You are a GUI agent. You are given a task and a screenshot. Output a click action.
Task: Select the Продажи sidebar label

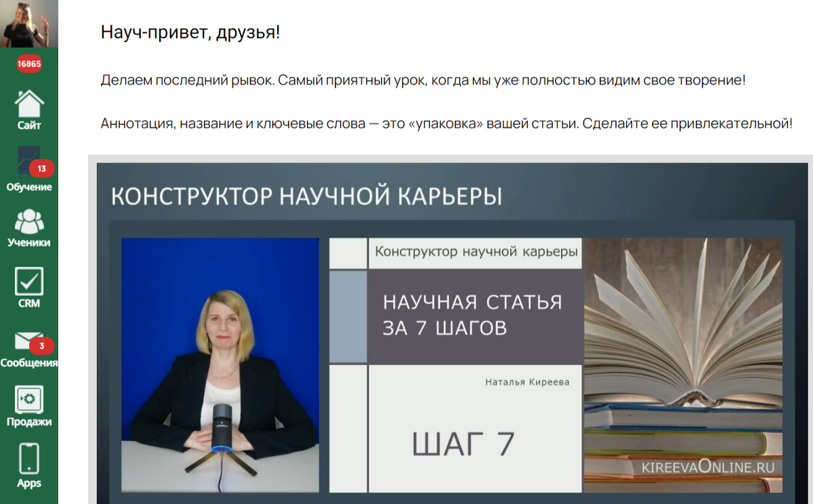pyautogui.click(x=29, y=421)
